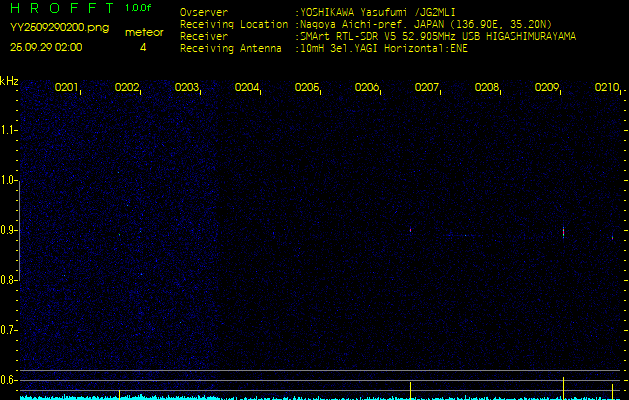Click the 0.7 frequency axis label

(8, 330)
